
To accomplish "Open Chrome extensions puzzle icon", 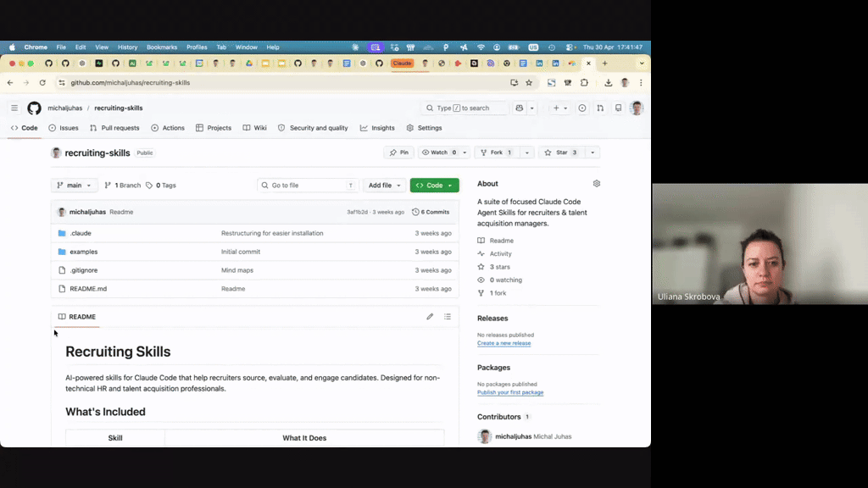I will [584, 82].
